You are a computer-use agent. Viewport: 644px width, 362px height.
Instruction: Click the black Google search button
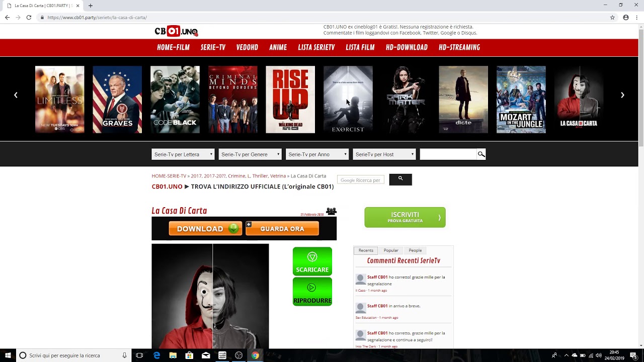[400, 179]
